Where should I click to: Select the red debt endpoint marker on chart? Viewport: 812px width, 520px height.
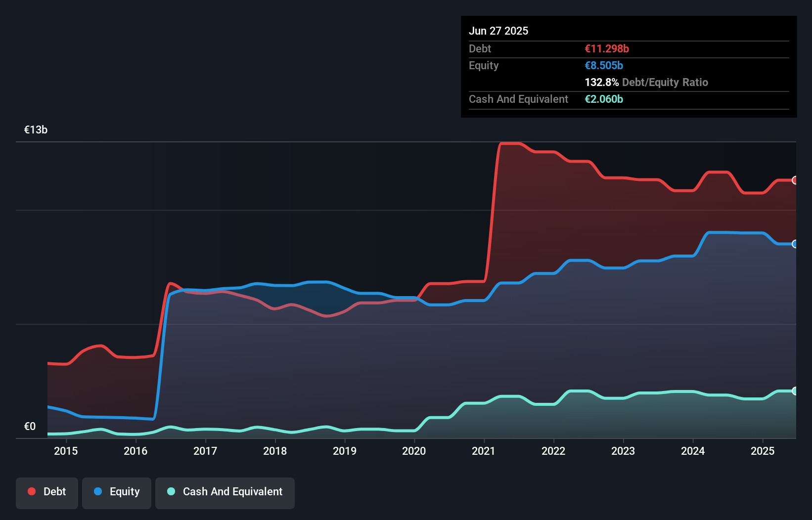pos(794,180)
